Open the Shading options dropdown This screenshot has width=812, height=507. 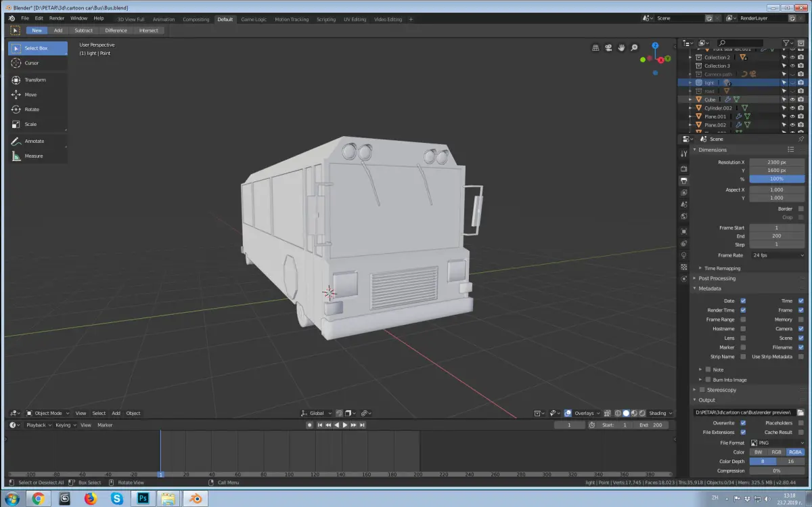[660, 413]
